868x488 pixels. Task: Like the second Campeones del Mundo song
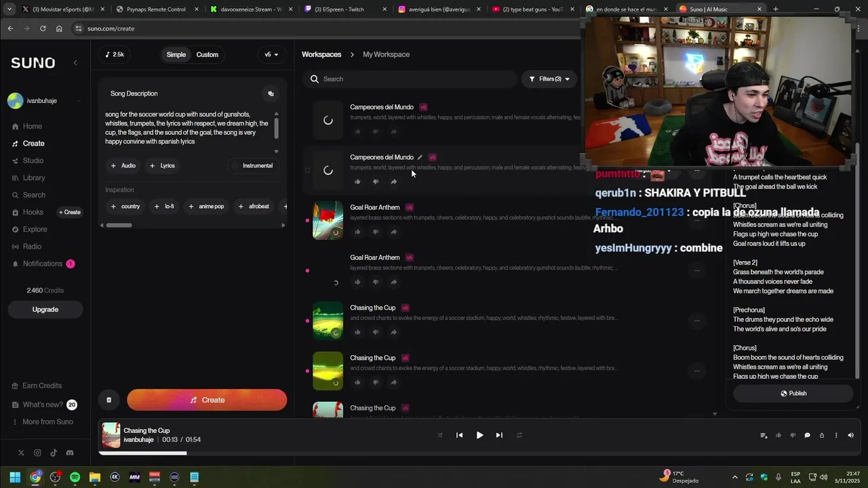tap(357, 182)
